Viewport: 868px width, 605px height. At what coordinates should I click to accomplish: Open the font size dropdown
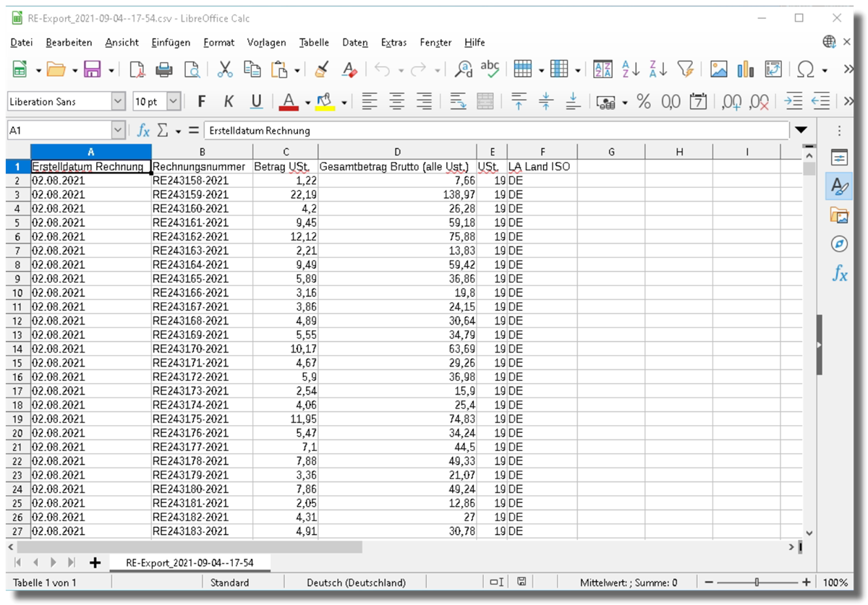(174, 102)
